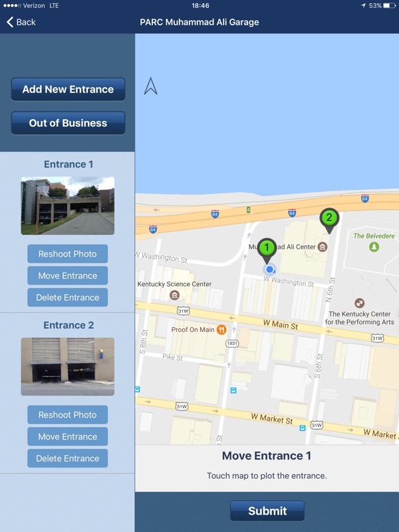Reshoot Photo for Entrance 2

coord(68,414)
